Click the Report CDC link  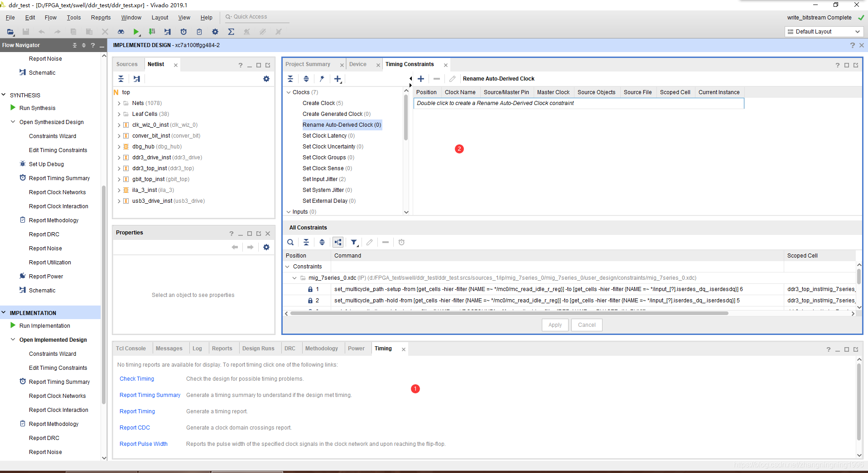click(135, 428)
